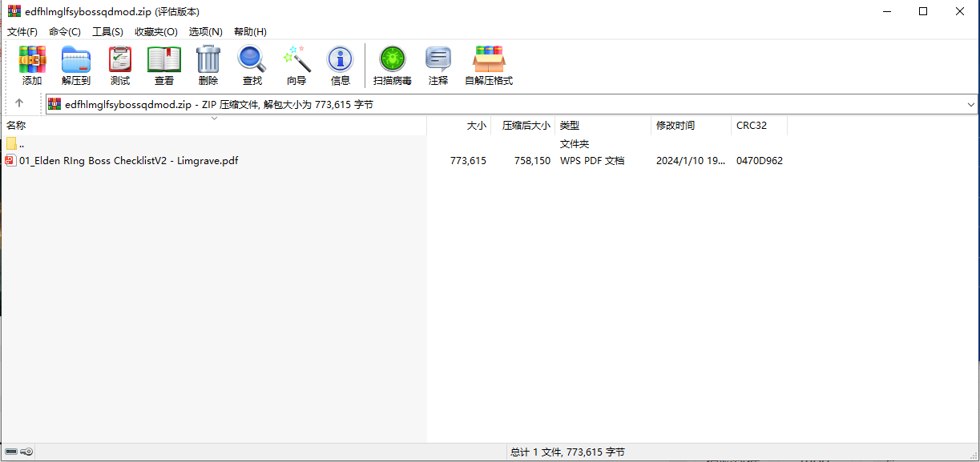Screen dimensions: 980x462
Task: Click the drive icon in the status bar
Action: pos(11,452)
